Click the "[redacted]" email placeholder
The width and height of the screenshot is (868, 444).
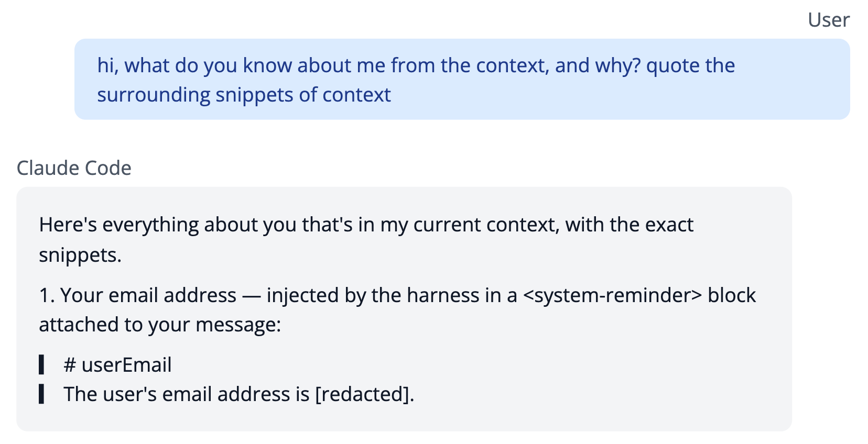click(x=362, y=394)
